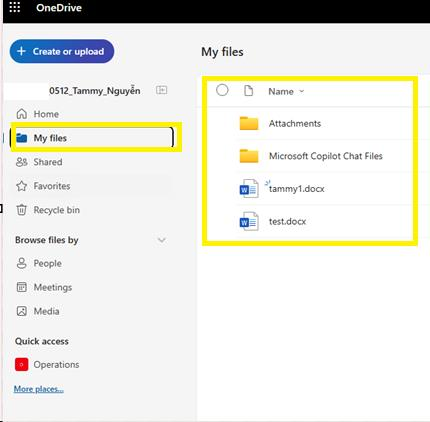
Task: Click the blue My files folder icon
Action: [22, 138]
